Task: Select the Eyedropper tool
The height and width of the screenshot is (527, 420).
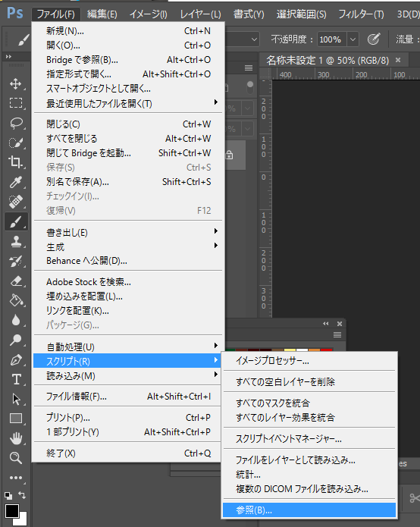Action: 15,182
